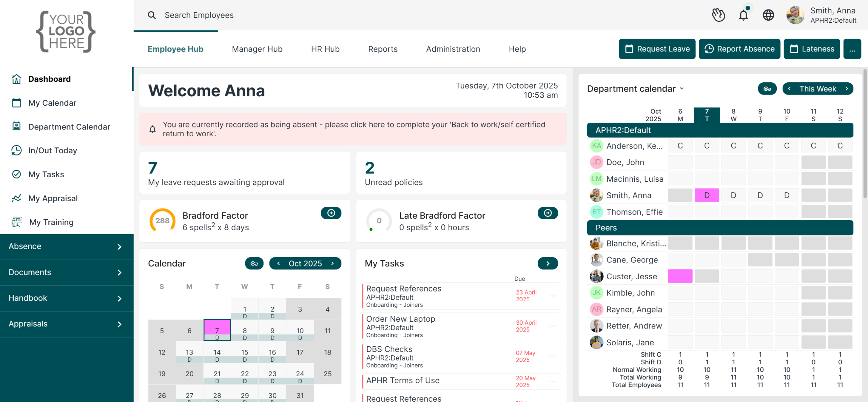Open the three-dots more actions button
868x402 pixels.
[852, 49]
